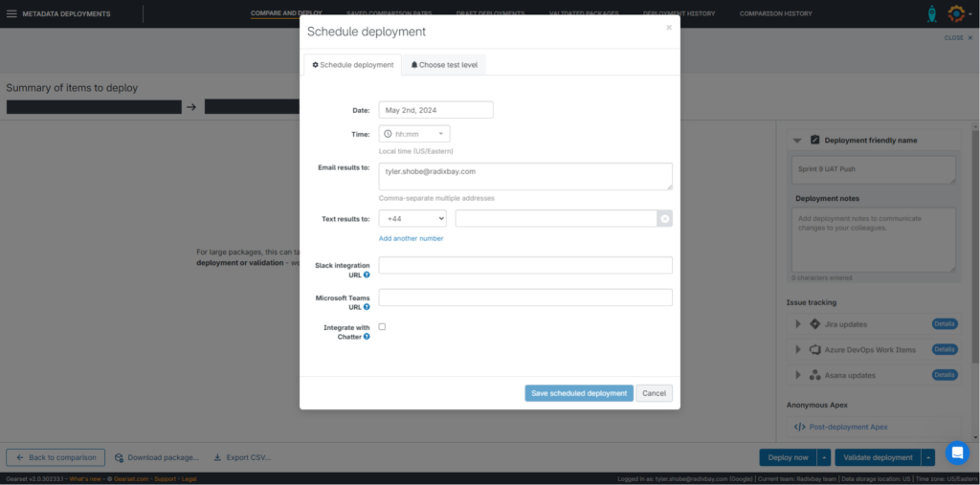Expand the Asana updates row
The height and width of the screenshot is (485, 980).
tap(798, 375)
